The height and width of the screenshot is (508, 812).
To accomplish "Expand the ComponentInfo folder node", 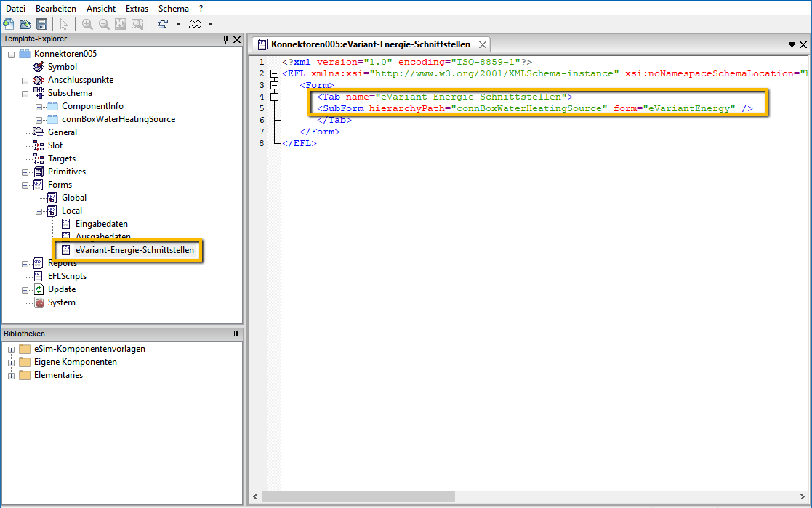I will [39, 107].
